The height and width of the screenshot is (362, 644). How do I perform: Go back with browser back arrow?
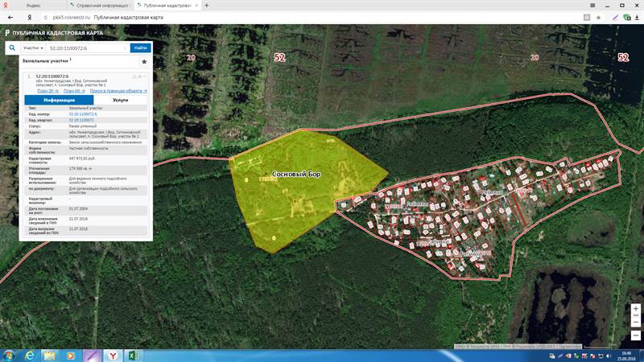tap(10, 16)
